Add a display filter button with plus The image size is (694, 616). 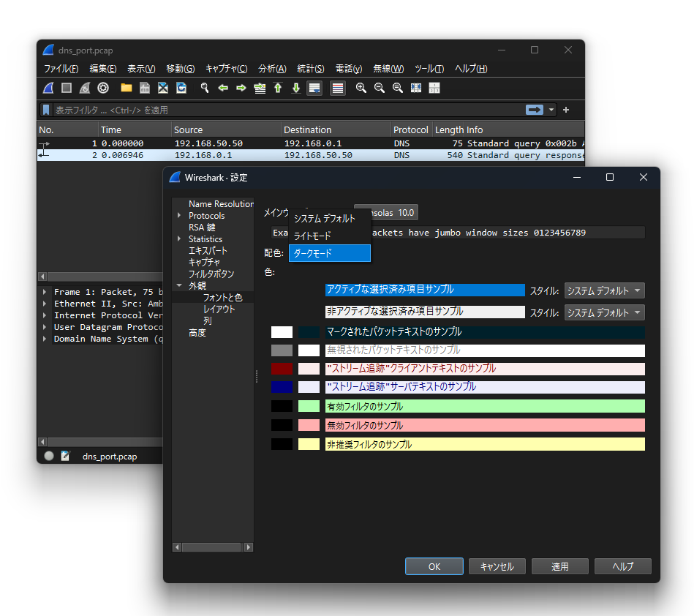(x=566, y=110)
